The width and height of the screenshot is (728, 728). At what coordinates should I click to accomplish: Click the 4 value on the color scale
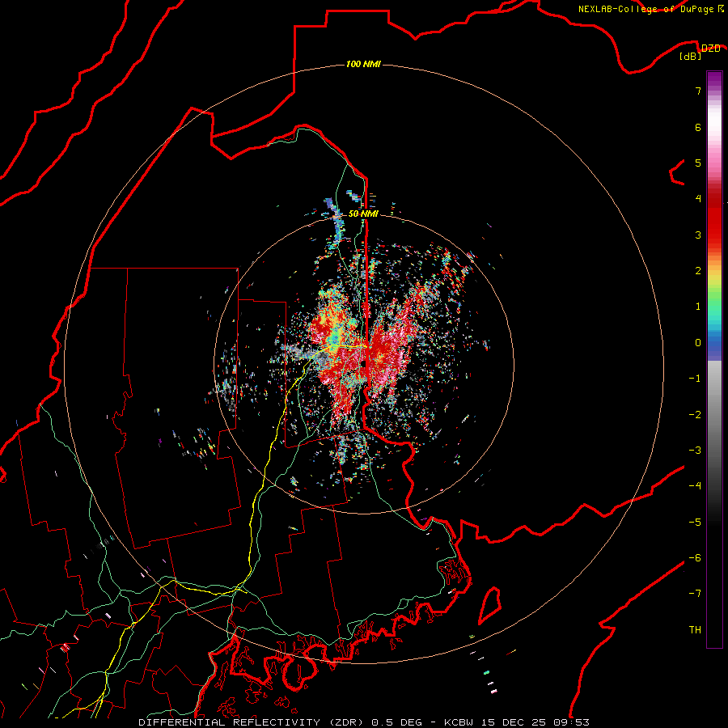pyautogui.click(x=698, y=199)
